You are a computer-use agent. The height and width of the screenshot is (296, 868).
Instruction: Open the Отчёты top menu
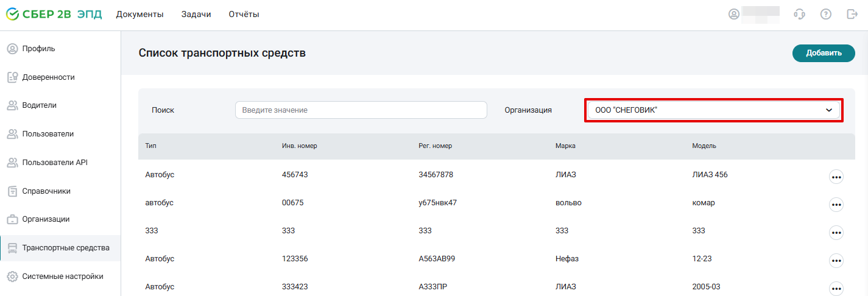[x=244, y=14]
